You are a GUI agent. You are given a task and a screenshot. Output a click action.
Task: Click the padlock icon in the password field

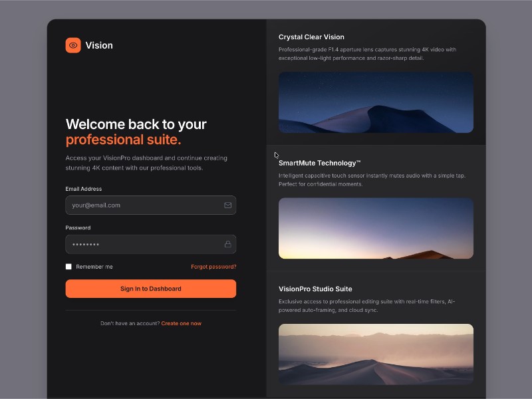click(227, 244)
